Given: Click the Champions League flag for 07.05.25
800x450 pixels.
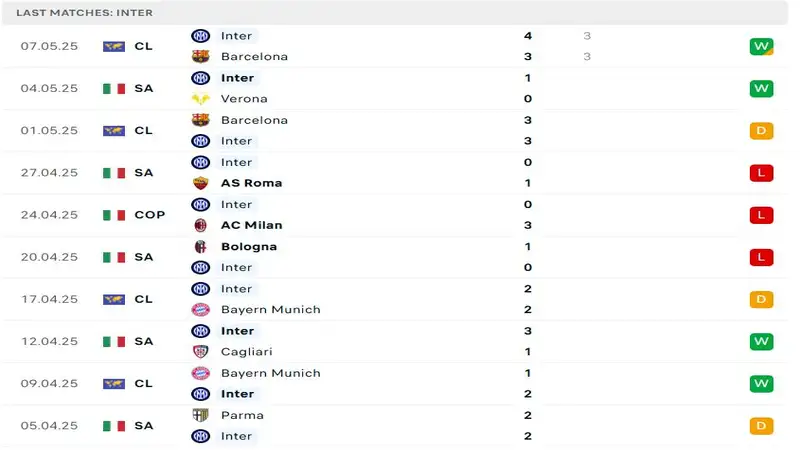Looking at the screenshot, I should (x=113, y=47).
